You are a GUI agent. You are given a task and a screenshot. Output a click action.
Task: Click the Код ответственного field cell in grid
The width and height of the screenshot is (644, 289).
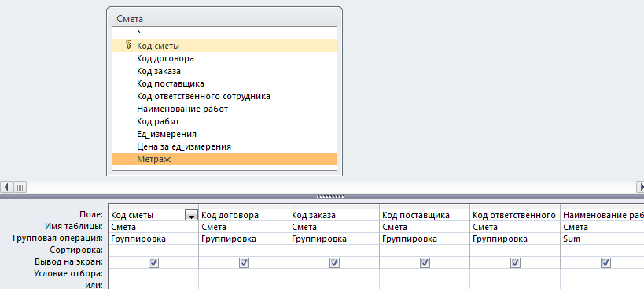(x=514, y=216)
